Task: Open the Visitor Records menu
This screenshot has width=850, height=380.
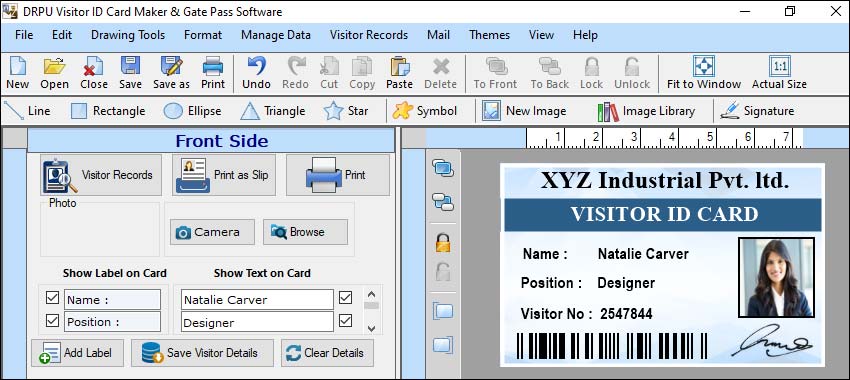Action: point(369,35)
